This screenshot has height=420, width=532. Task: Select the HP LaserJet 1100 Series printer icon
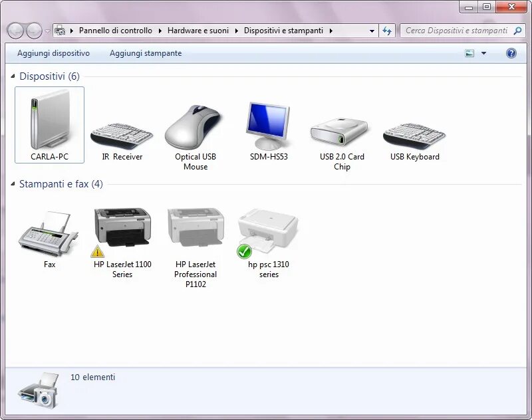click(122, 227)
